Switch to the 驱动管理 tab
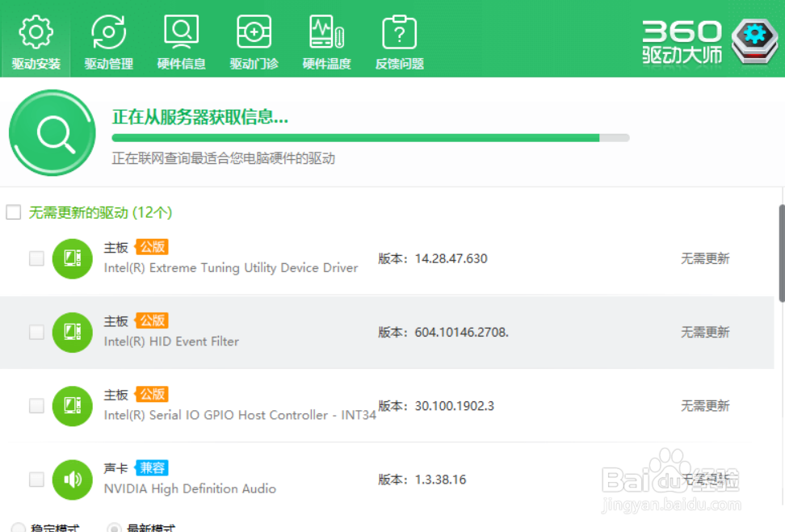The width and height of the screenshot is (785, 532). pyautogui.click(x=109, y=42)
